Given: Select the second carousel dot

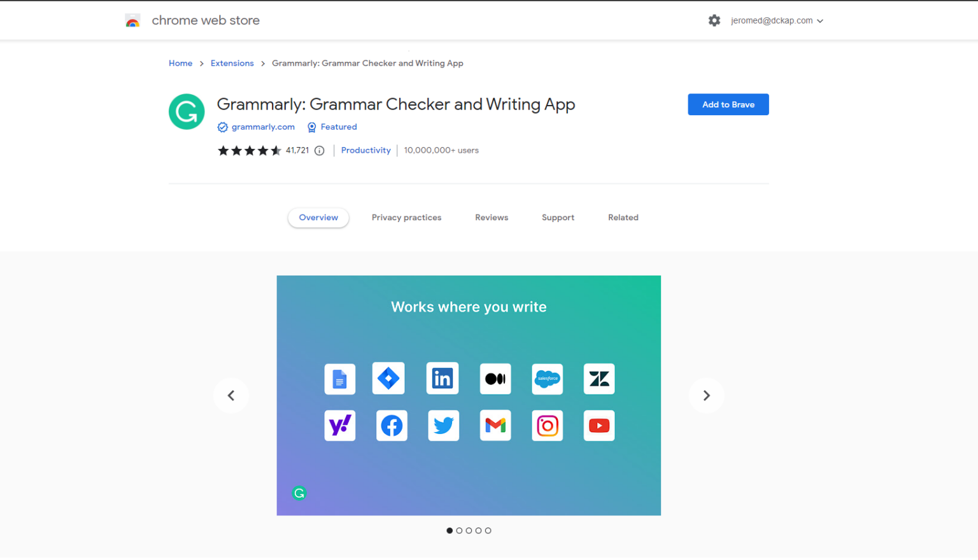Looking at the screenshot, I should [459, 531].
